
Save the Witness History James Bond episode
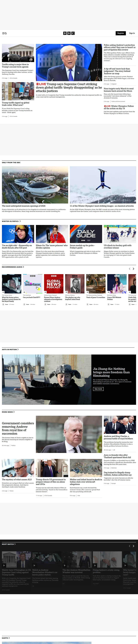point(68,305)
